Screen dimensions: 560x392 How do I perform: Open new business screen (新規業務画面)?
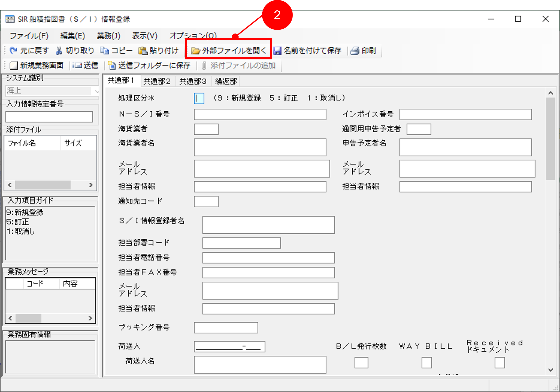[37, 65]
